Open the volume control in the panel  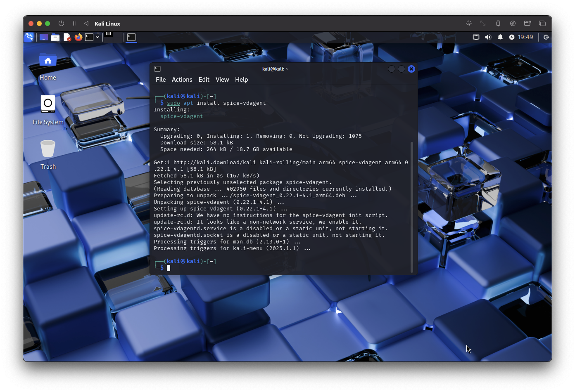tap(488, 37)
